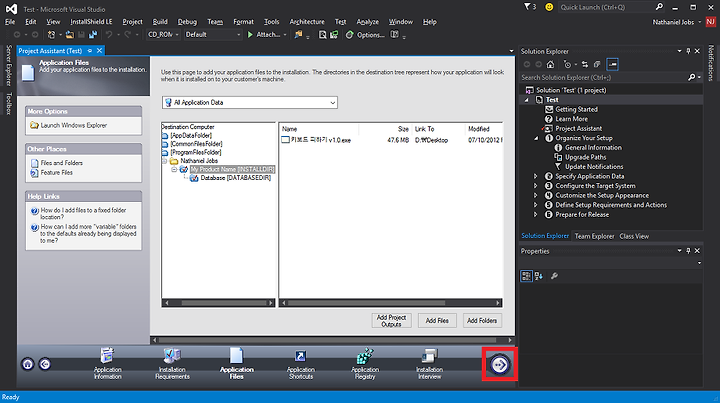
Task: Open the Default platform dropdown
Action: (213, 34)
